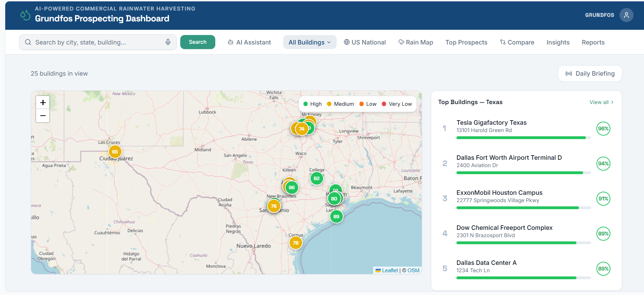Open the Insights tab
Image resolution: width=644 pixels, height=295 pixels.
[558, 42]
